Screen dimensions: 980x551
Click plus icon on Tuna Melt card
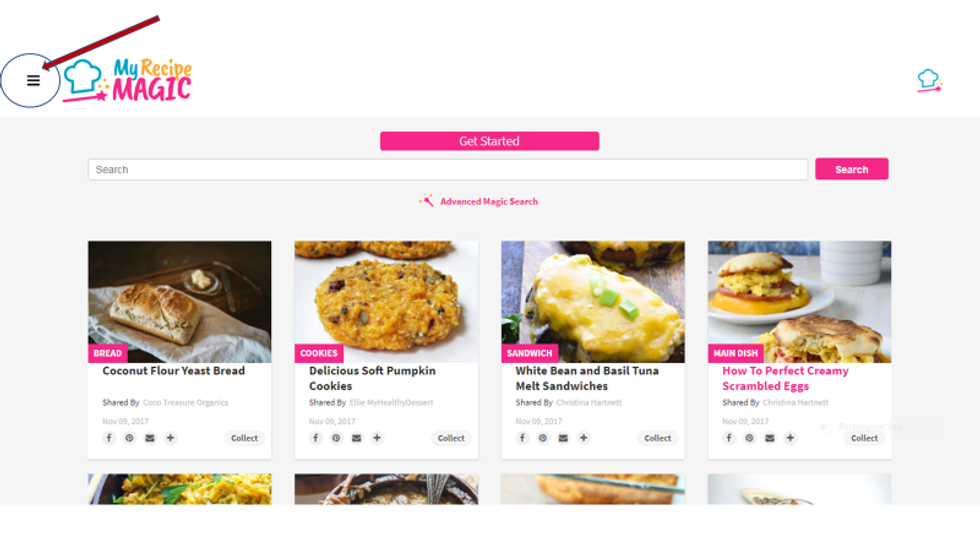[x=584, y=438]
